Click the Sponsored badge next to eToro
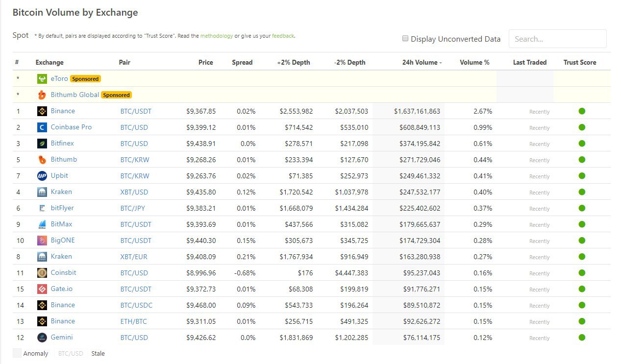 pyautogui.click(x=85, y=79)
